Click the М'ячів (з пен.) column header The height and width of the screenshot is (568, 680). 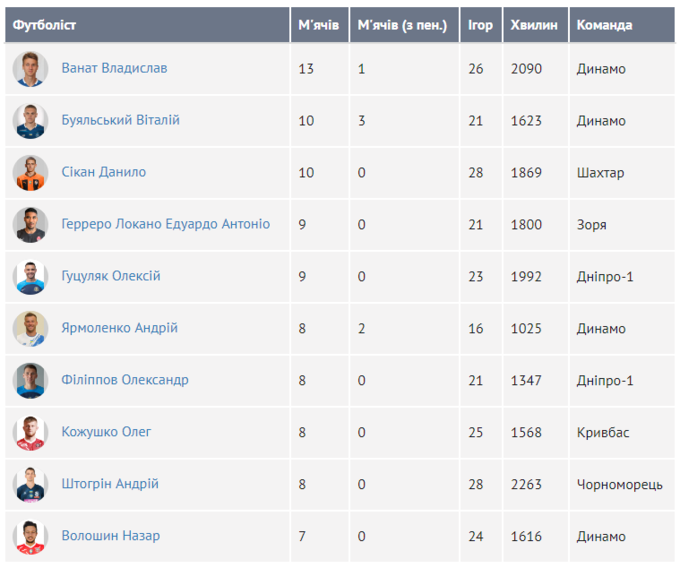402,25
